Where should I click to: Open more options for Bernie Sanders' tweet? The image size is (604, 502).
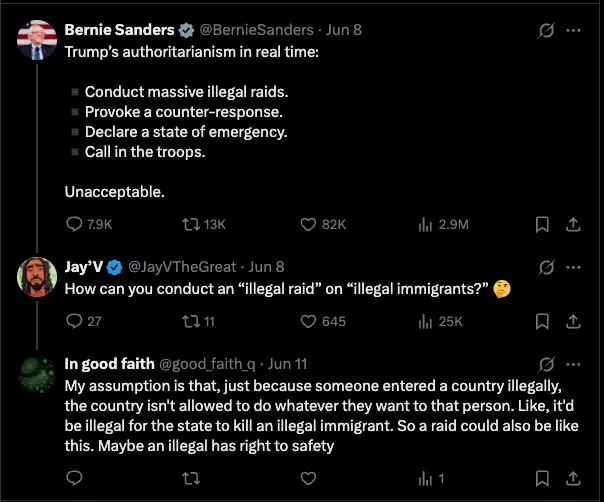tap(573, 31)
